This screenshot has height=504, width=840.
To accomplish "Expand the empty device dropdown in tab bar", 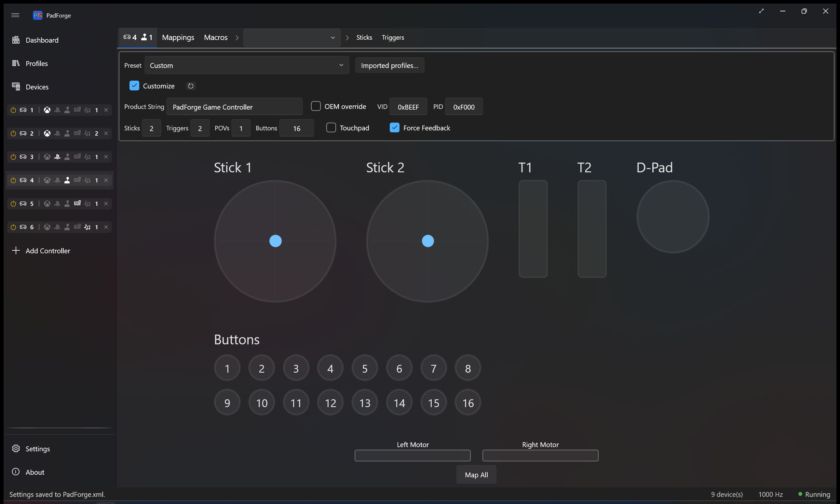I will pos(292,38).
